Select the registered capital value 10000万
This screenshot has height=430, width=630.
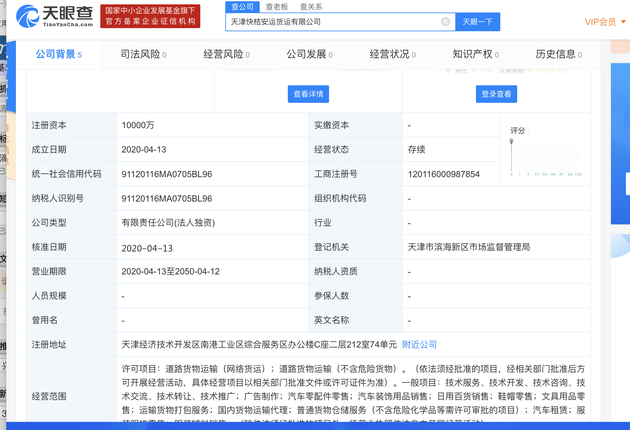coord(138,125)
